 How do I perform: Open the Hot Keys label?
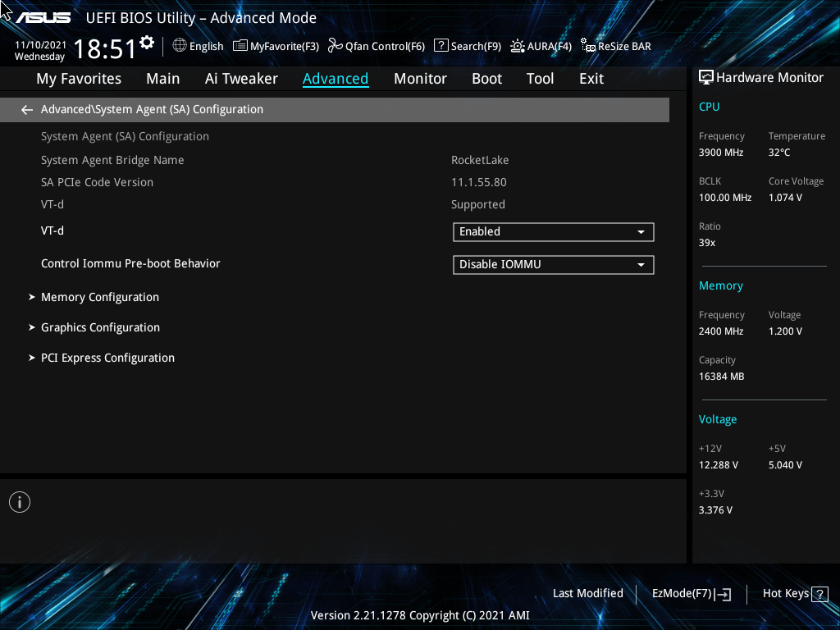(x=785, y=594)
